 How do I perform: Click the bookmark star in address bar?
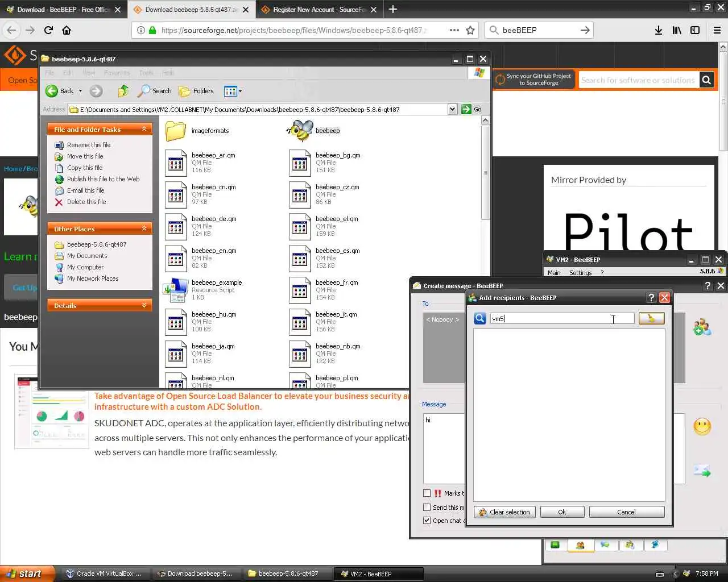pos(470,30)
